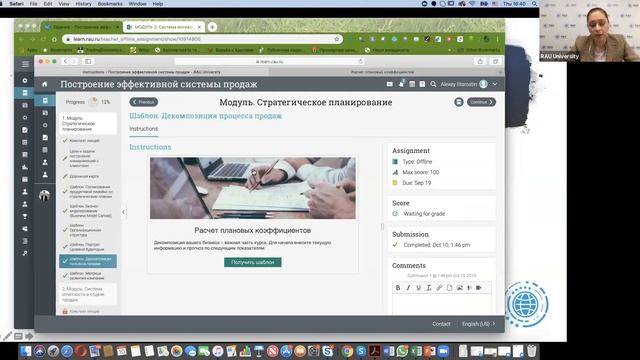
Task: Click Safari sidebar toggle icon
Action: tap(88, 61)
